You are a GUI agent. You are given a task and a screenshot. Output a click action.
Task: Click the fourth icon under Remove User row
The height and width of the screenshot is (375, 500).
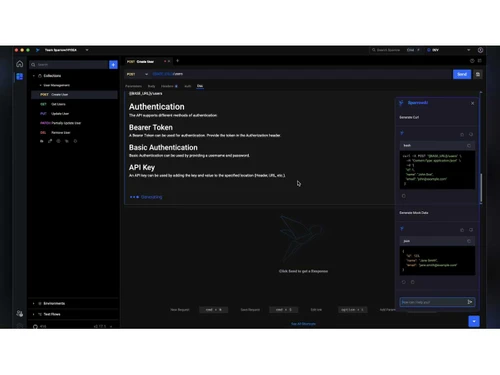pos(67,141)
